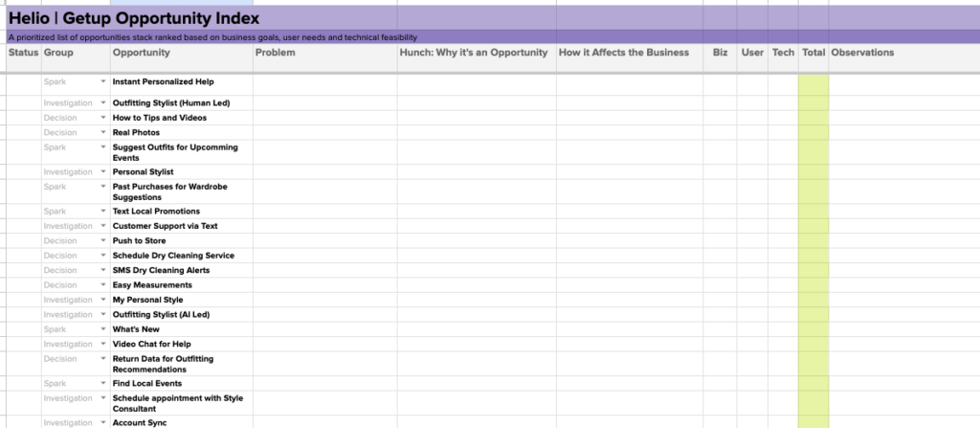Open Group dropdown for Suggest Outfits for Upcomming Events
Image resolution: width=980 pixels, height=428 pixels.
click(x=103, y=147)
